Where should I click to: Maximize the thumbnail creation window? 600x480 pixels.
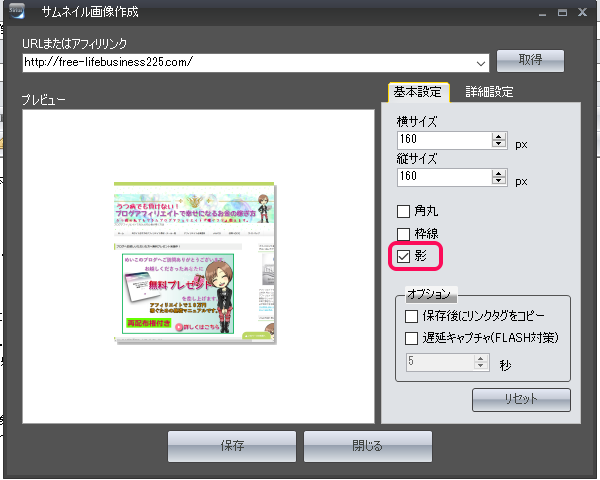click(563, 13)
